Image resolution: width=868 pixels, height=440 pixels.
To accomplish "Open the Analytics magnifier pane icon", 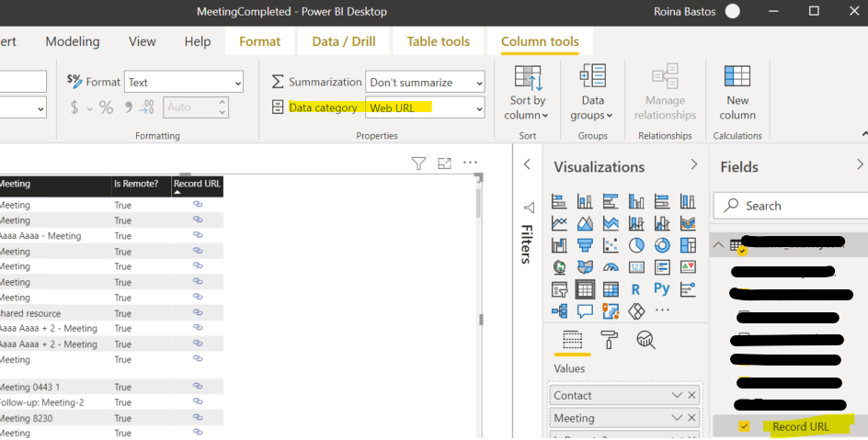I will [645, 340].
